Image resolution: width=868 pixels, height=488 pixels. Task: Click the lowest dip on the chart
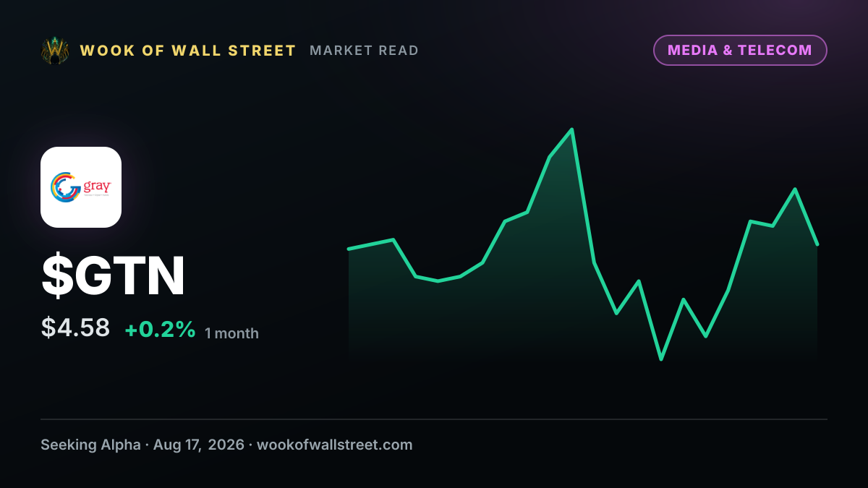click(x=661, y=359)
